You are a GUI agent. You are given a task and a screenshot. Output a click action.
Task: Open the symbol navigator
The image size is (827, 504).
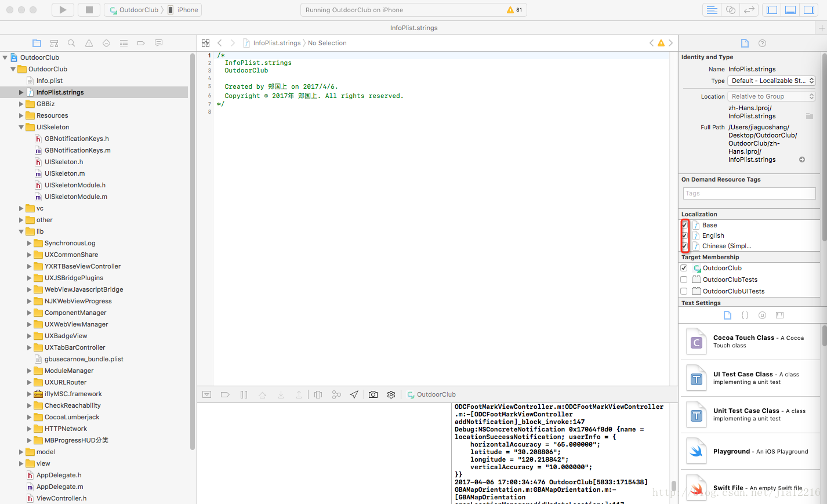point(54,43)
